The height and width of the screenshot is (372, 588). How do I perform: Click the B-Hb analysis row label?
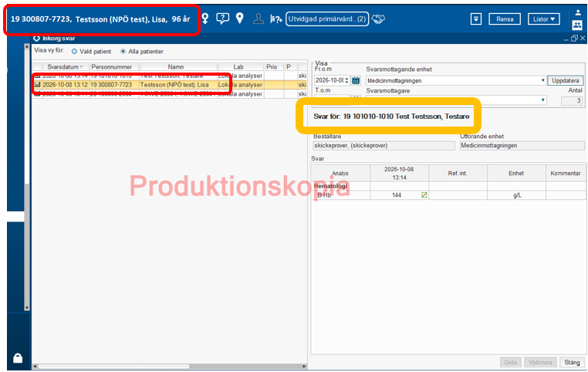point(324,195)
